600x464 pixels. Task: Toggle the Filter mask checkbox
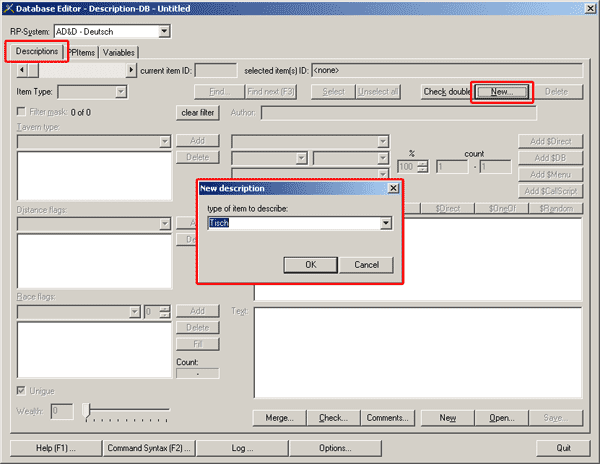(x=22, y=112)
